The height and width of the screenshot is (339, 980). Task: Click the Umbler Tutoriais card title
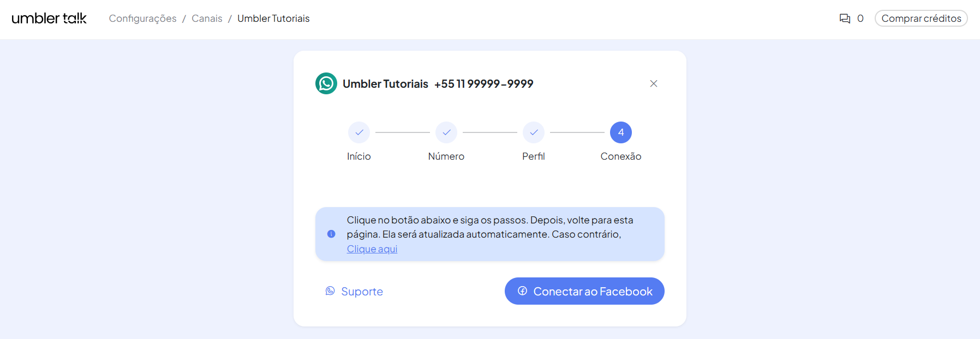click(385, 84)
